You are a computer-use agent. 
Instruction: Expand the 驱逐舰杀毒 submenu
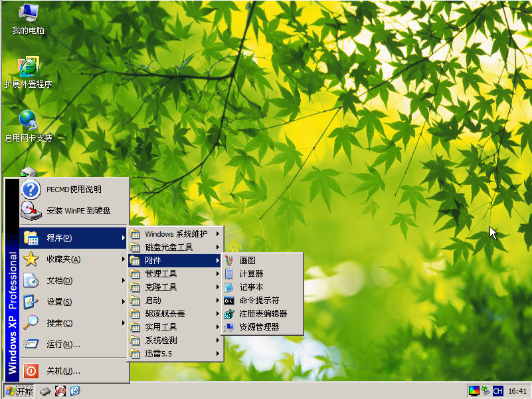coord(165,314)
